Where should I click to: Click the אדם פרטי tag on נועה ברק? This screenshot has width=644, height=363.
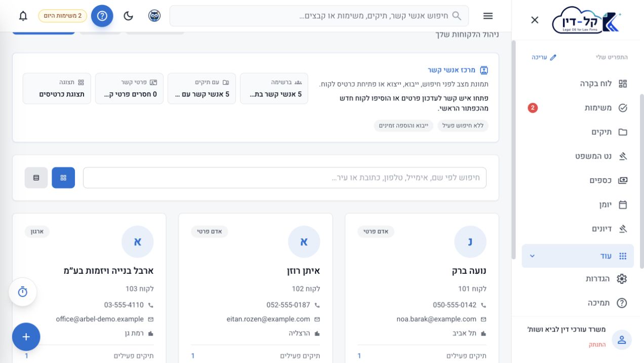[376, 232]
